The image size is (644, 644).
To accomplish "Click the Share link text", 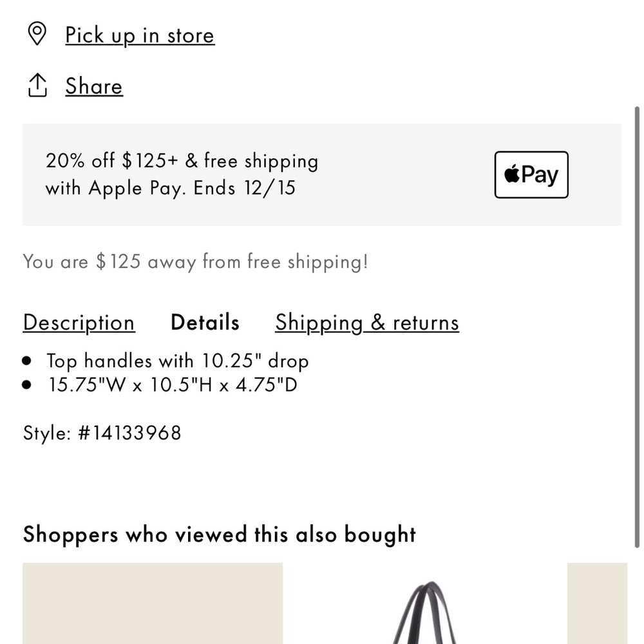I will [x=93, y=86].
